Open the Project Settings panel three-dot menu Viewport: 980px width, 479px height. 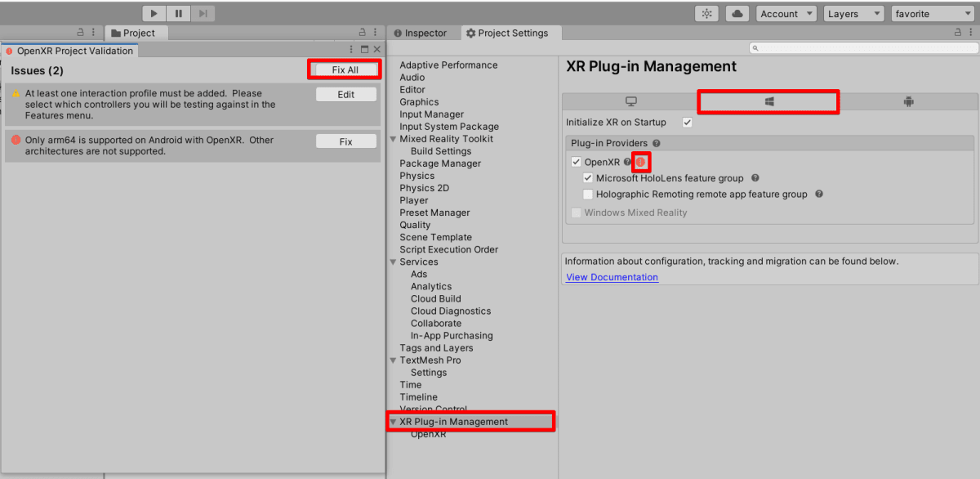(x=971, y=33)
